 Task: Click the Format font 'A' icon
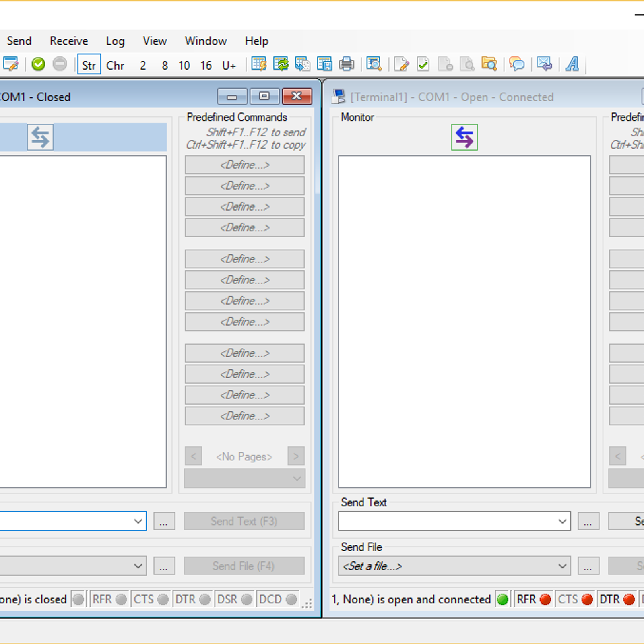click(x=572, y=64)
